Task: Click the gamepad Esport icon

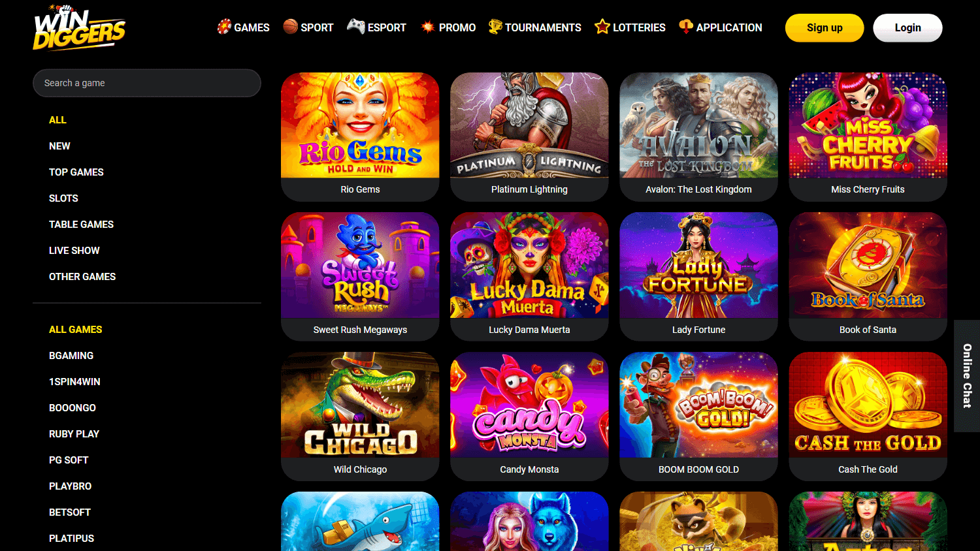Action: (x=355, y=27)
